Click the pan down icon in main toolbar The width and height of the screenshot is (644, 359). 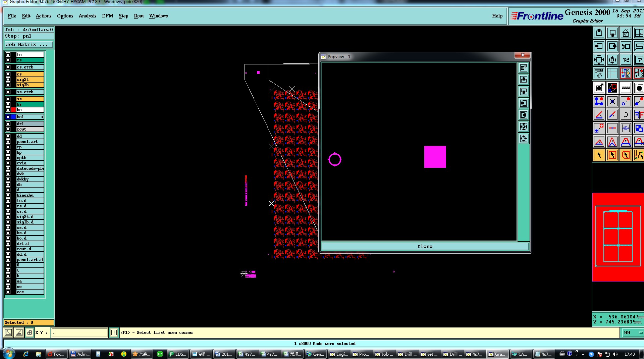coord(612,33)
